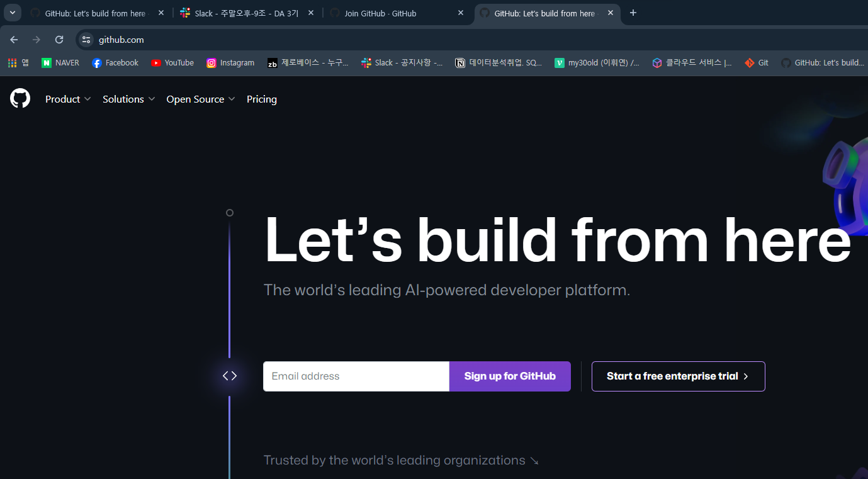Open the Instagram bookmark
Image resolution: width=868 pixels, height=479 pixels.
230,62
